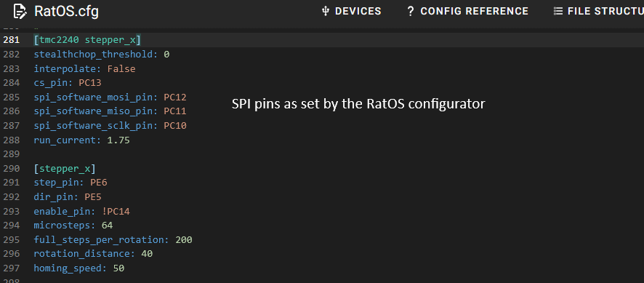The image size is (644, 283).
Task: Place cursor in [tmc2240 stepper_x] section header
Action: click(87, 40)
